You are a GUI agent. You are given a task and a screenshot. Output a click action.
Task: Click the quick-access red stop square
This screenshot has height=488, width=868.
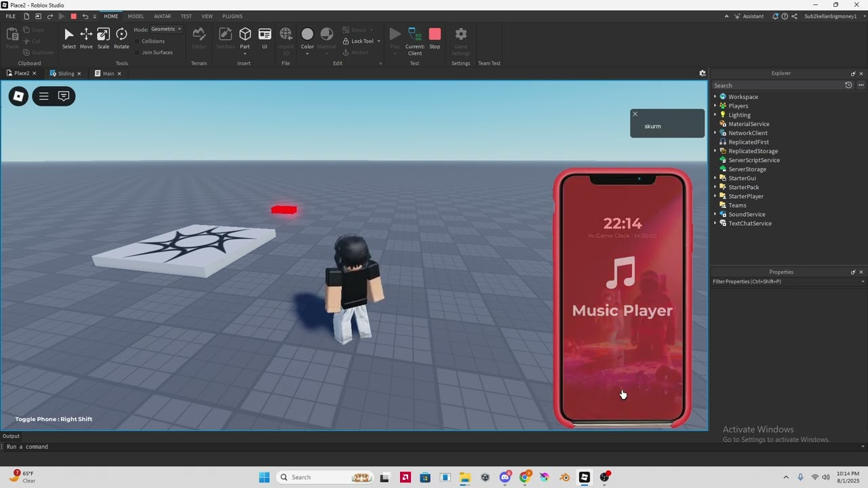pyautogui.click(x=74, y=16)
